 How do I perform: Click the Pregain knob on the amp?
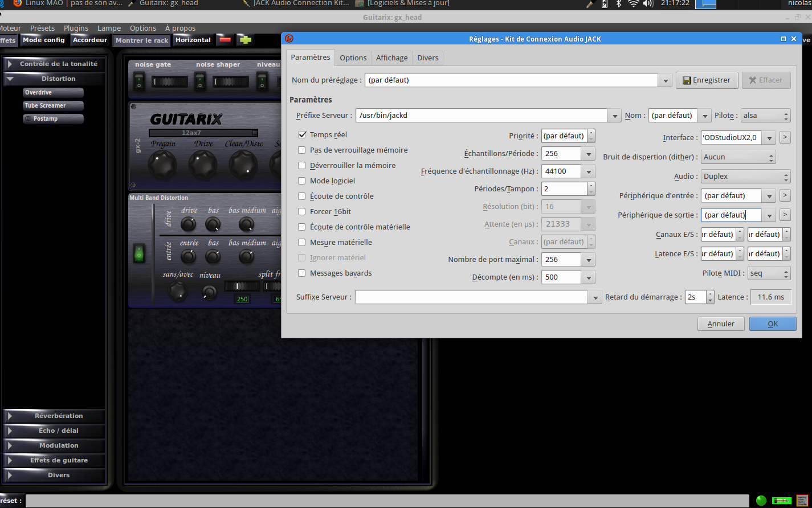click(x=162, y=165)
